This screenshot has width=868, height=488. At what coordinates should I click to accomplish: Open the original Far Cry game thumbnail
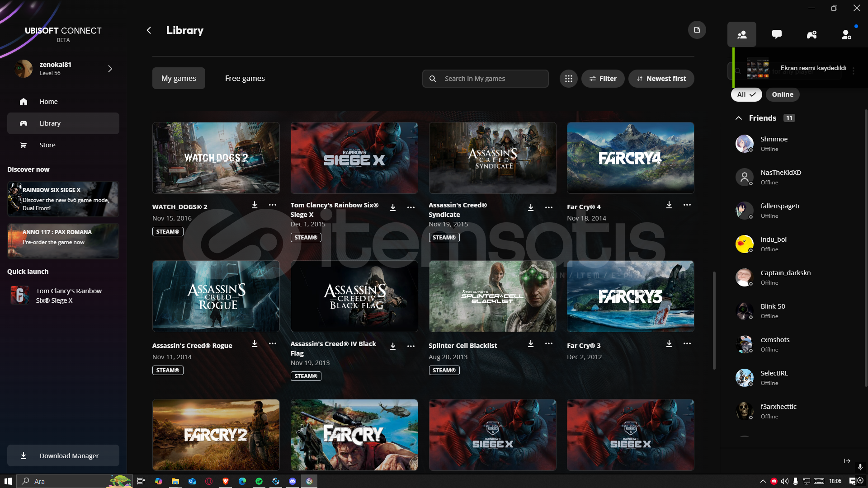tap(354, 435)
